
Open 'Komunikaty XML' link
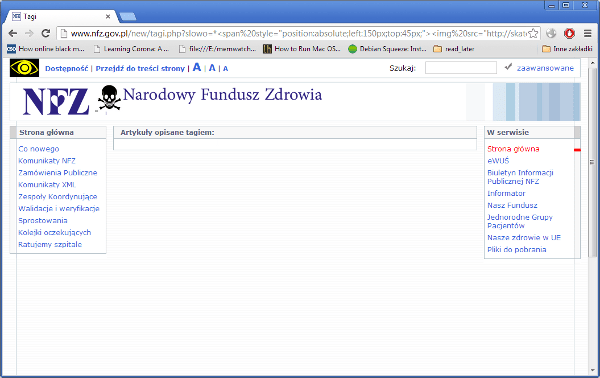pos(47,184)
